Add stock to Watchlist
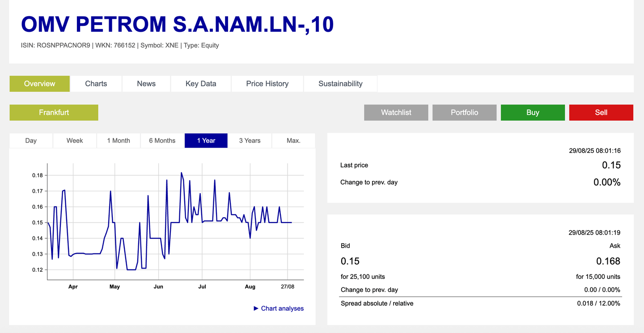The image size is (644, 333). [x=396, y=113]
